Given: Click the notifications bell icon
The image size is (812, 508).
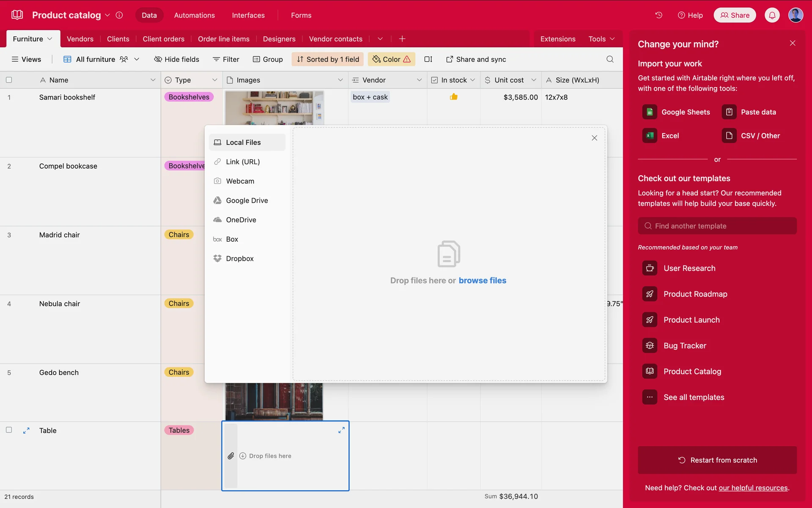Looking at the screenshot, I should 772,15.
